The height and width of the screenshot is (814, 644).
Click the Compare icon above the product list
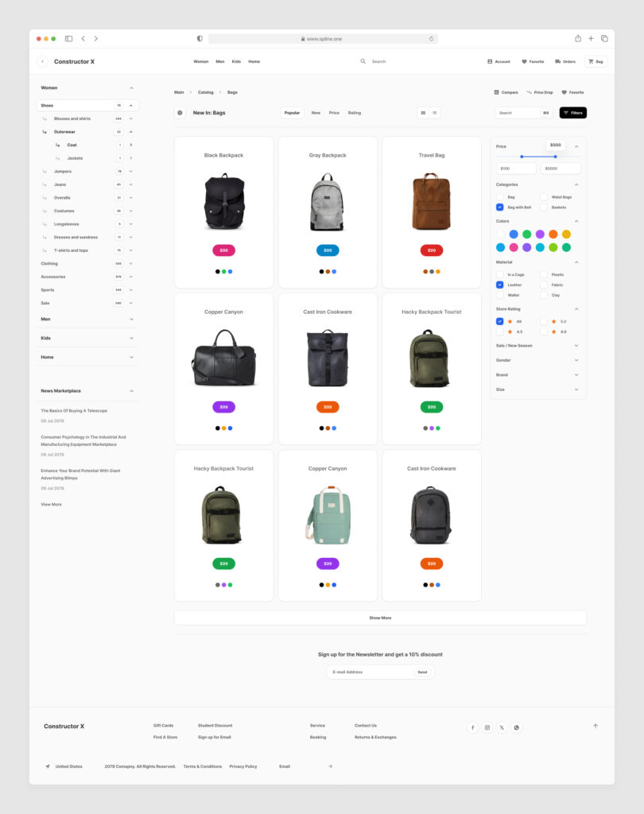[x=496, y=92]
